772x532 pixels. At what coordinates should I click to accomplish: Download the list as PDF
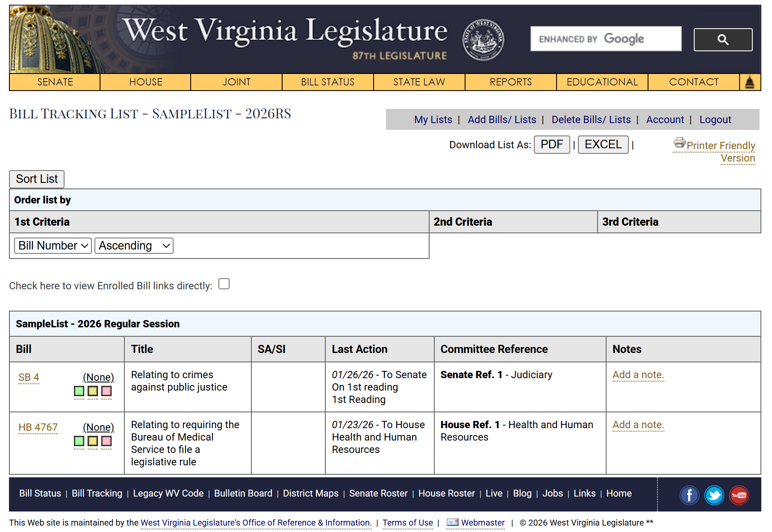click(x=552, y=144)
